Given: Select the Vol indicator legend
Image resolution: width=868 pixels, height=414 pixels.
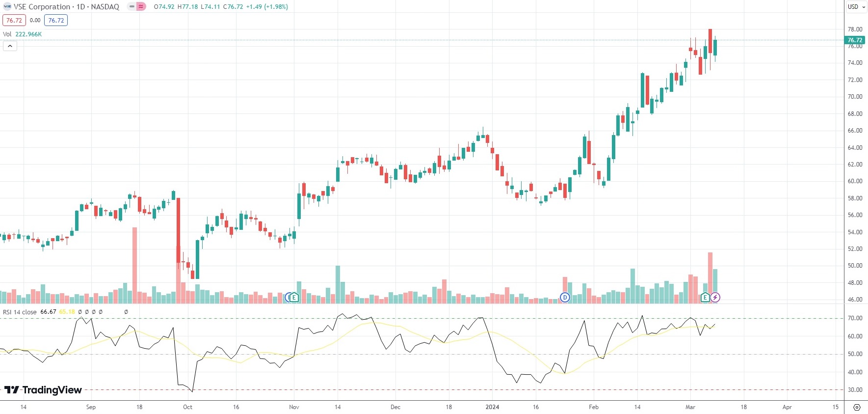Looking at the screenshot, I should click(7, 34).
